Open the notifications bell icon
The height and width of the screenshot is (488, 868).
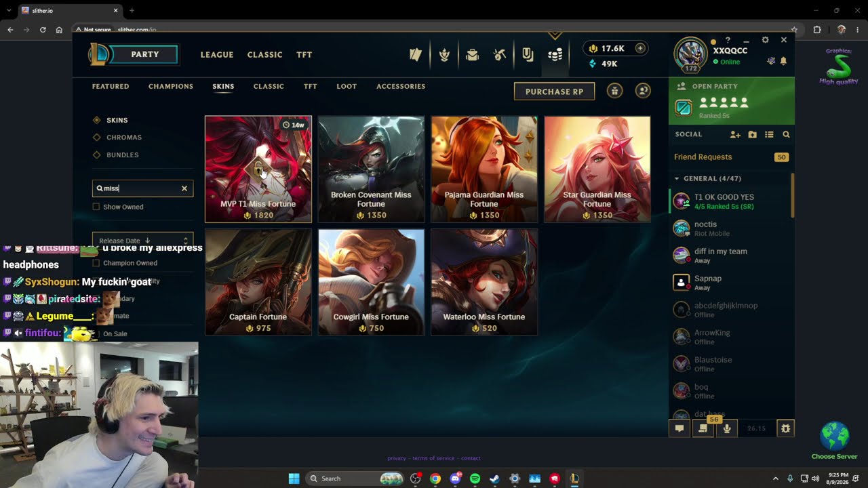[783, 61]
